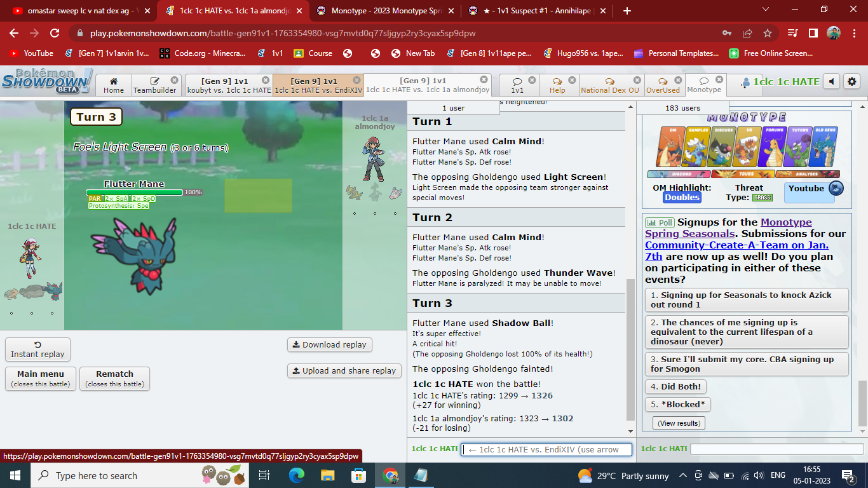Click Instant replay button
This screenshot has height=488, width=868.
(x=37, y=349)
